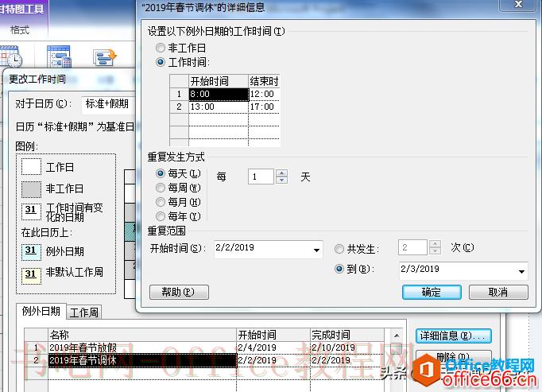Select the 到 end-date radio
This screenshot has height=392, width=542.
click(x=339, y=269)
